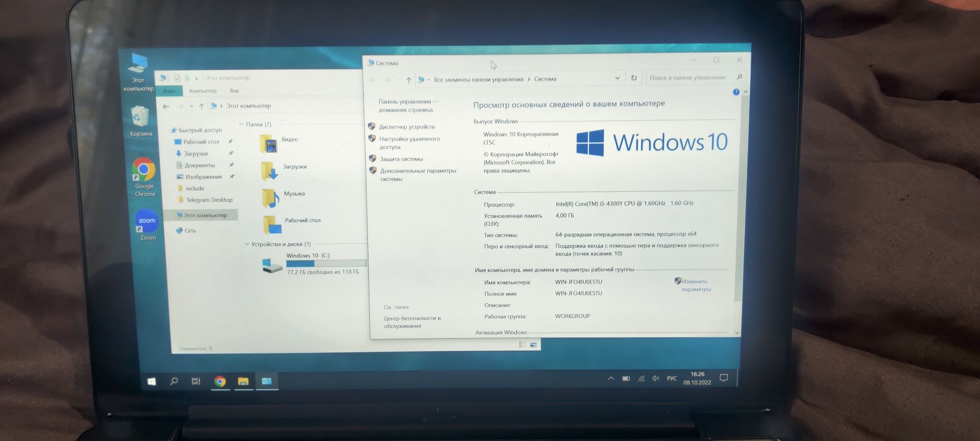Screen dimensions: 980x441
Task: Open the Компьютер ribbon tab
Action: click(x=203, y=91)
